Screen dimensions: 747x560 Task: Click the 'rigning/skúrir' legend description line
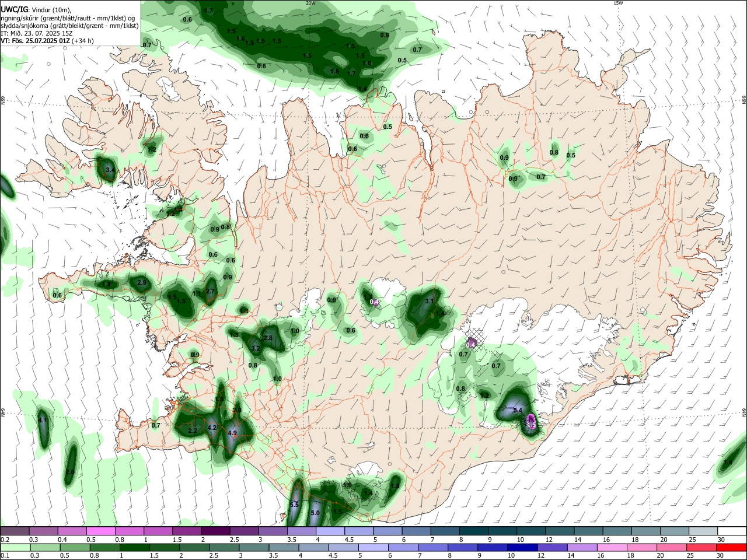click(x=67, y=18)
